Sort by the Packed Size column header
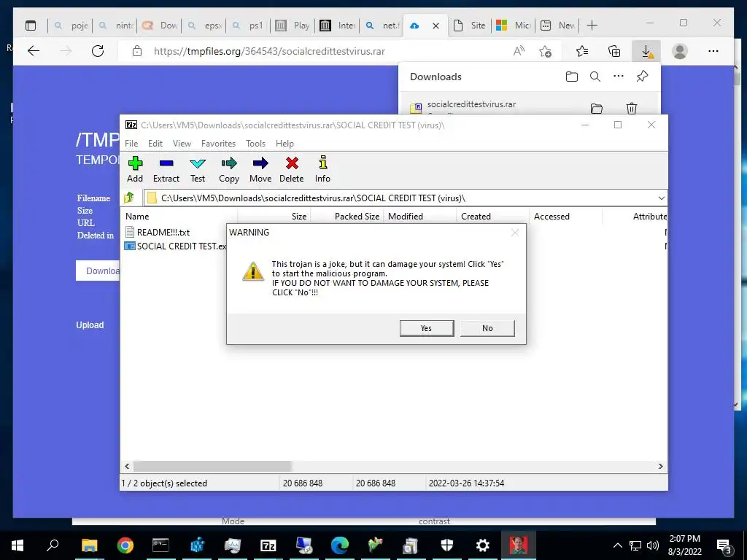 [x=347, y=216]
